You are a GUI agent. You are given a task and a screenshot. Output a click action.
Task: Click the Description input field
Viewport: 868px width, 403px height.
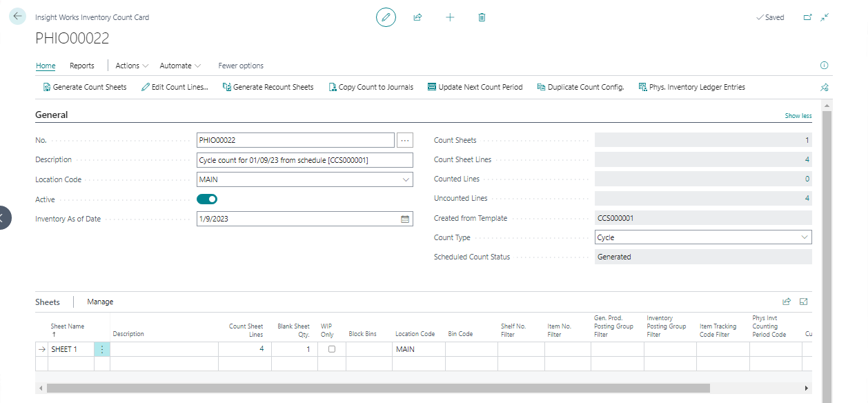click(x=304, y=160)
